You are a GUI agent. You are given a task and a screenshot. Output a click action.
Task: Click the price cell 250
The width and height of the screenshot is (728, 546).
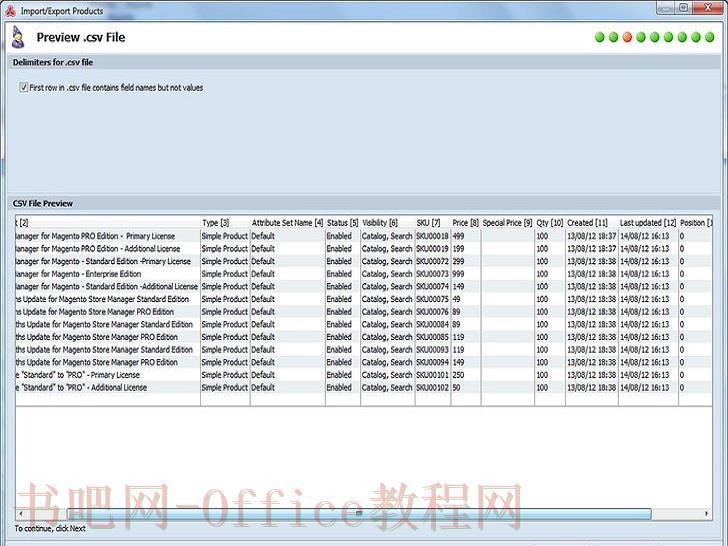466,375
